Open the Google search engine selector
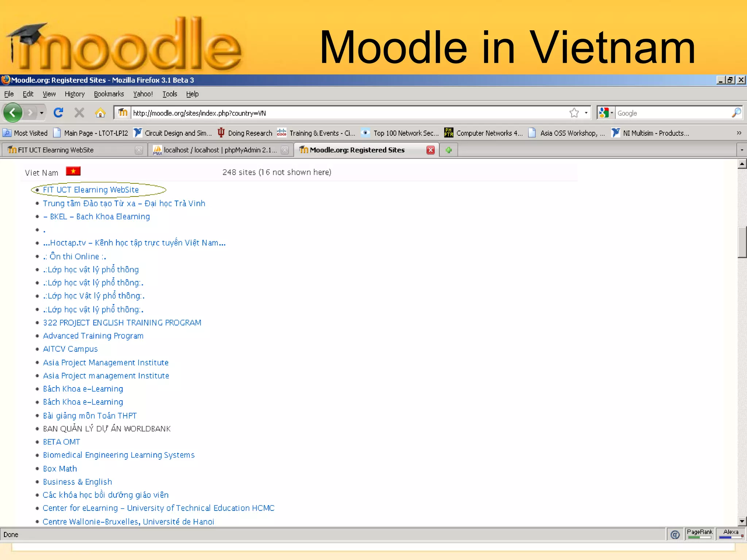Viewport: 747px width, 560px height. coord(606,113)
